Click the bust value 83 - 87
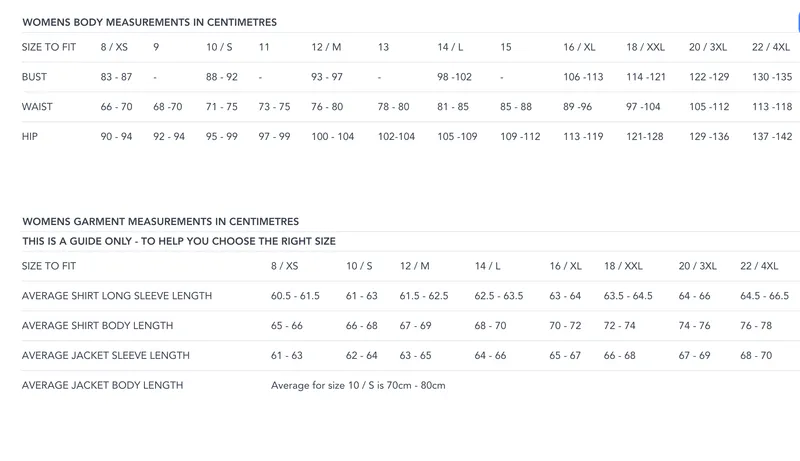 coord(116,77)
